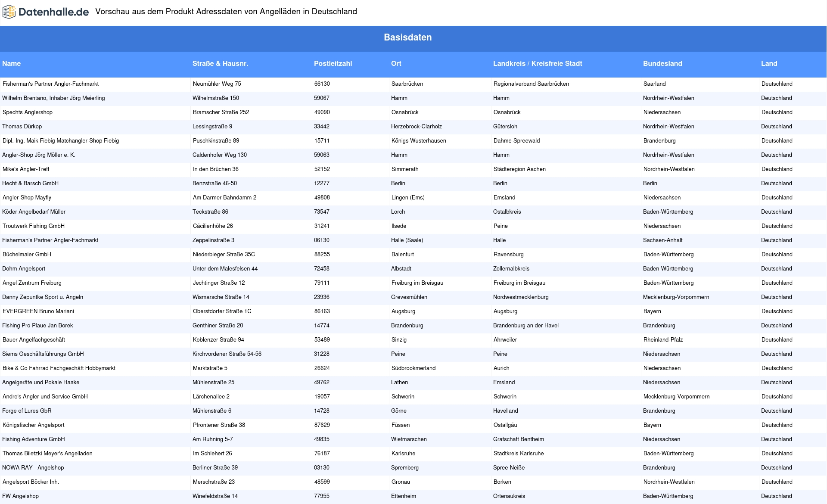This screenshot has width=827, height=504.
Task: Click the postal code 06130
Action: pos(322,240)
